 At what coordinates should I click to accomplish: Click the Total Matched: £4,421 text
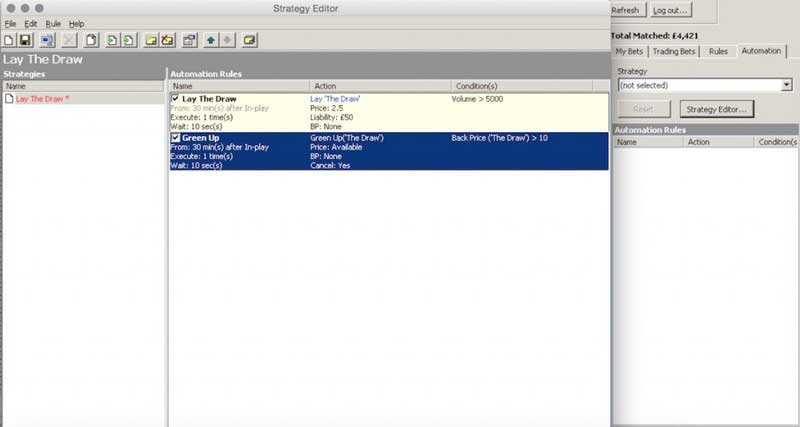(655, 36)
